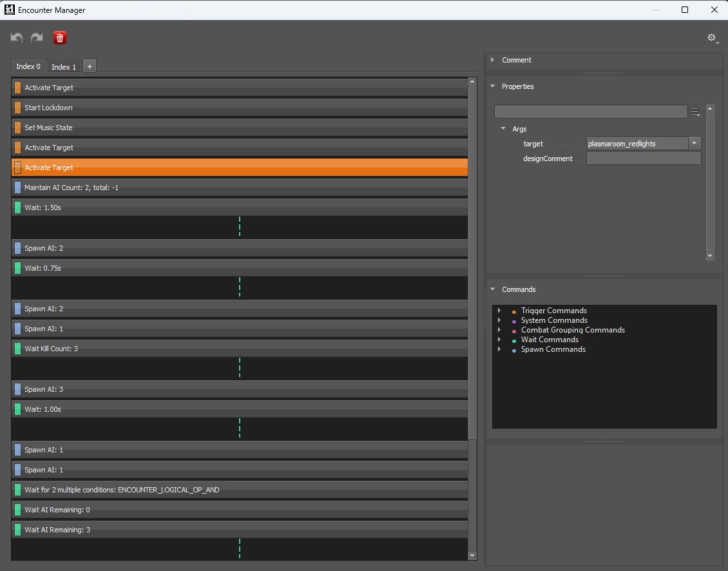Select the Wait AI Remaining: 3 row
Screen dimensions: 728x571
click(240, 530)
